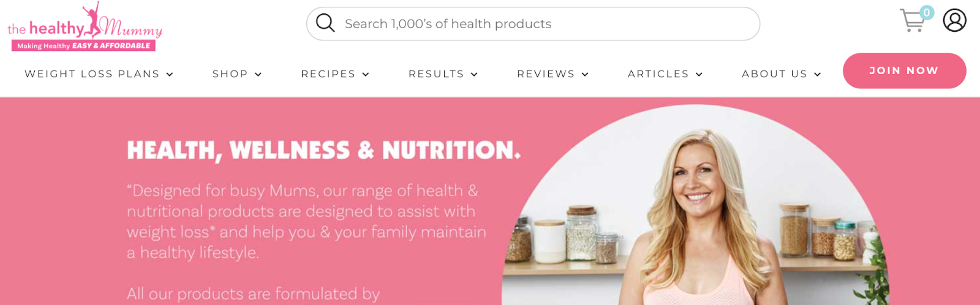This screenshot has width=980, height=305.
Task: Click the 'Making Healthy Easy & Affordable' tagline
Action: pos(83,45)
